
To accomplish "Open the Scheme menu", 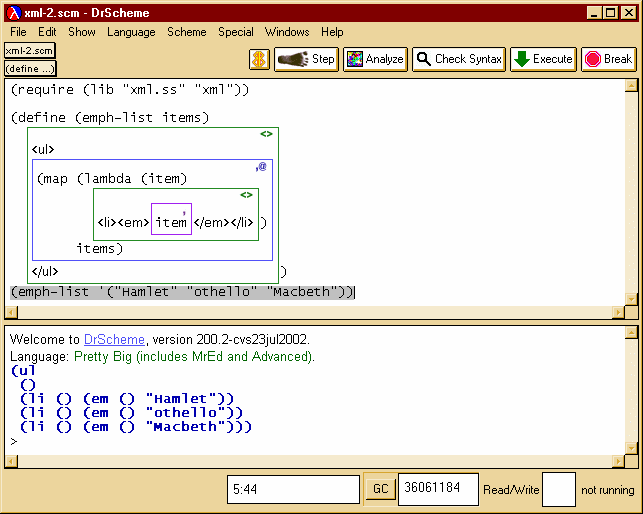I will click(187, 32).
